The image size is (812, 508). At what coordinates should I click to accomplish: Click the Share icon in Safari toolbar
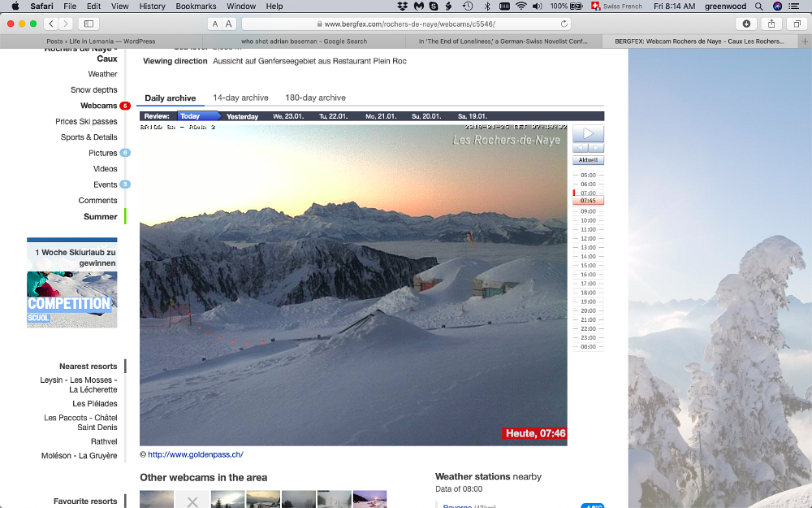771,24
